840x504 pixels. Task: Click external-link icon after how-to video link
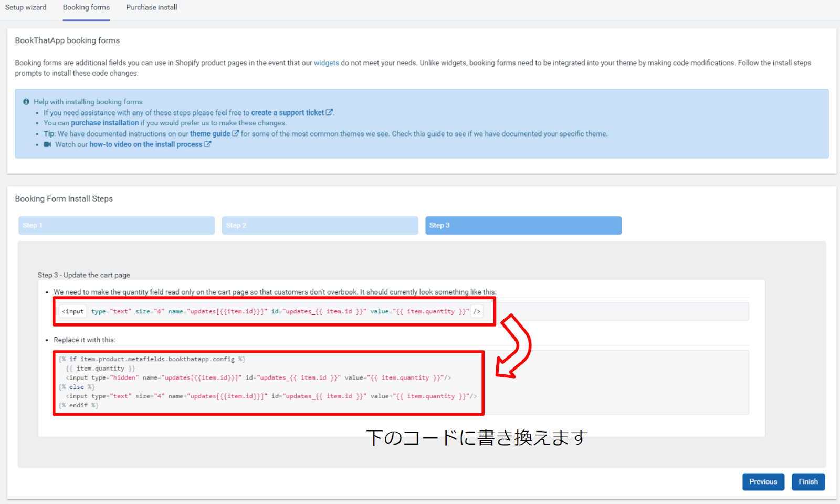(x=207, y=144)
